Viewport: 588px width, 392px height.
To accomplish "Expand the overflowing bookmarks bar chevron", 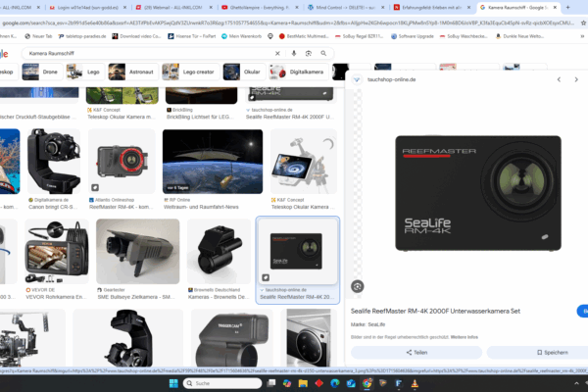I will 582,36.
